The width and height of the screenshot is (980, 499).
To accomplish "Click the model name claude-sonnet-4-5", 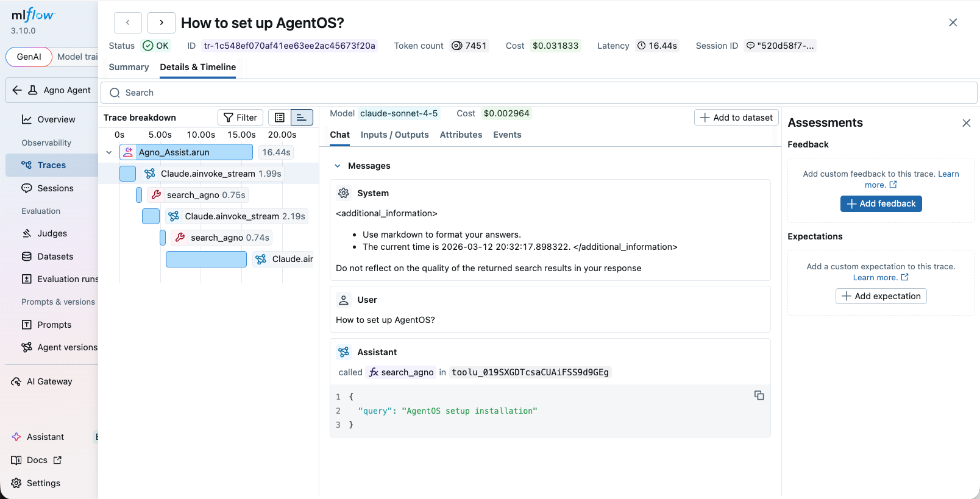I will [x=399, y=113].
